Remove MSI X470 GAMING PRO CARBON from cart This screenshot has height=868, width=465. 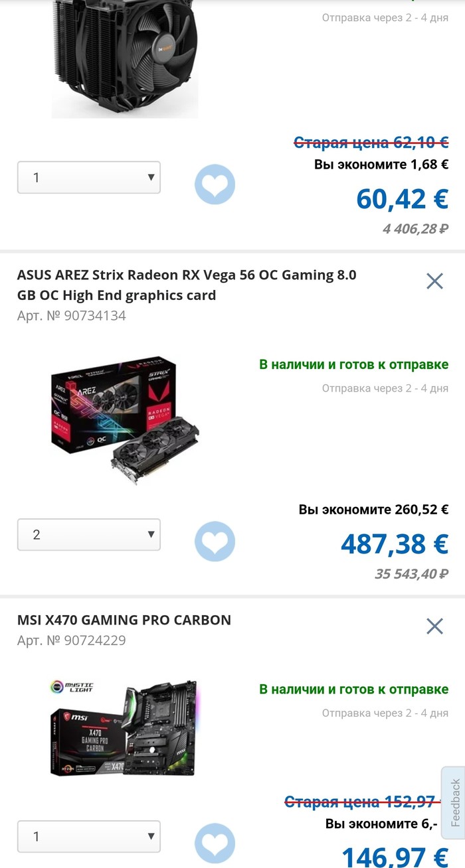(434, 626)
